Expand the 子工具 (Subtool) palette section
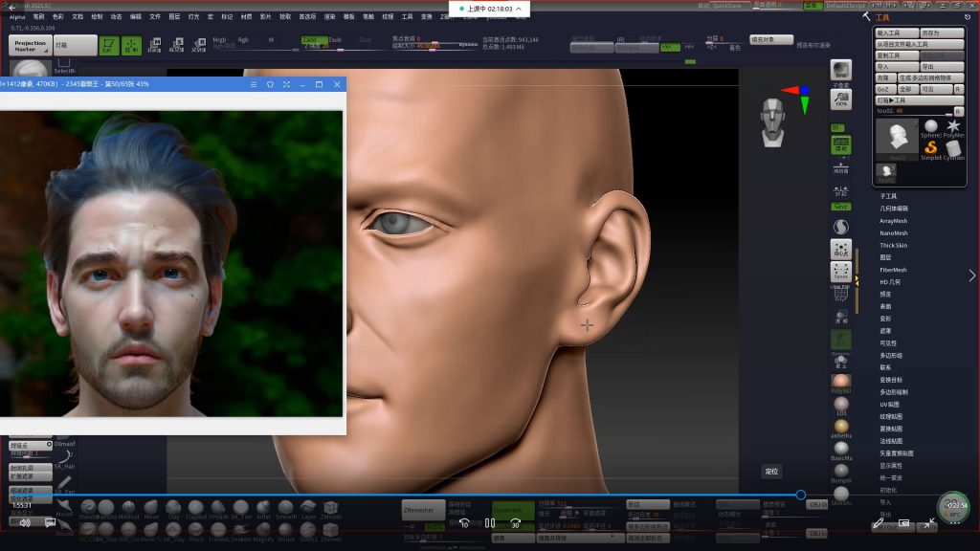 click(888, 196)
